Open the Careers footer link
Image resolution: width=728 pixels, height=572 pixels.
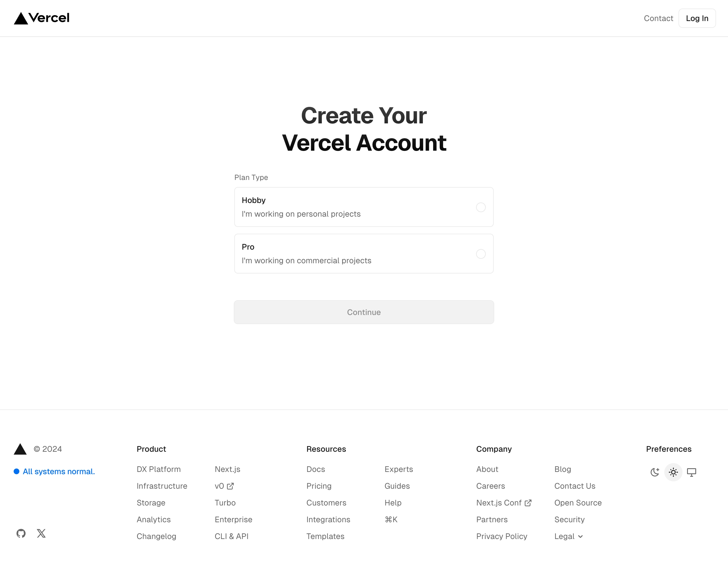point(491,486)
